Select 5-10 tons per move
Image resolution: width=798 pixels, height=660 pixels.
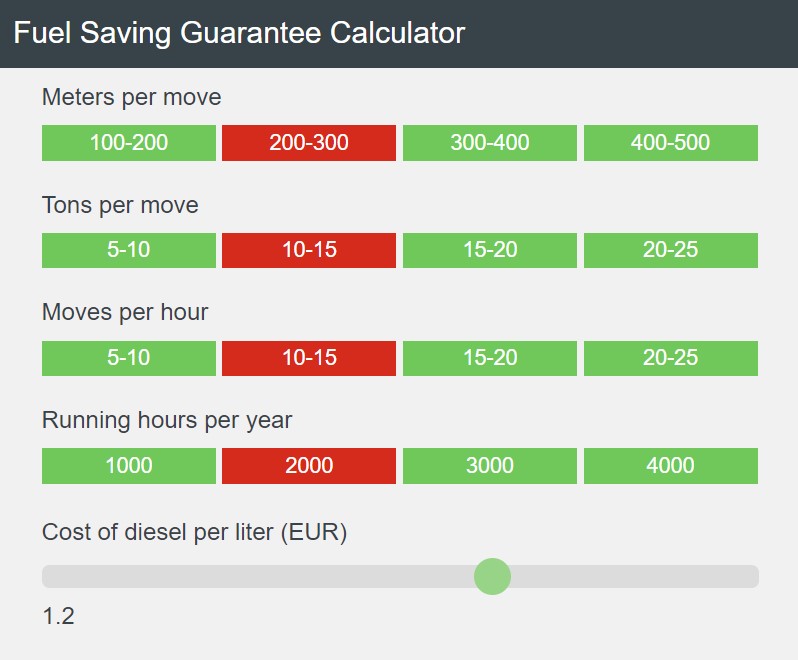tap(129, 250)
